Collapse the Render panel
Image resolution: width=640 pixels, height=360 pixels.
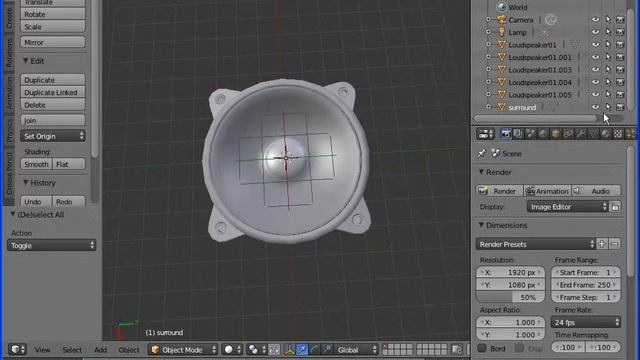click(481, 172)
